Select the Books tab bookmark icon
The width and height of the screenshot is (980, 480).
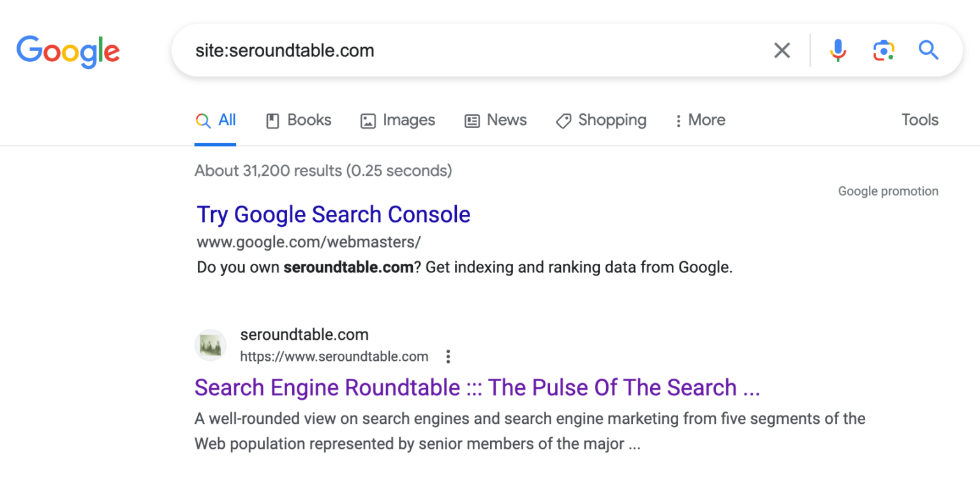point(273,120)
